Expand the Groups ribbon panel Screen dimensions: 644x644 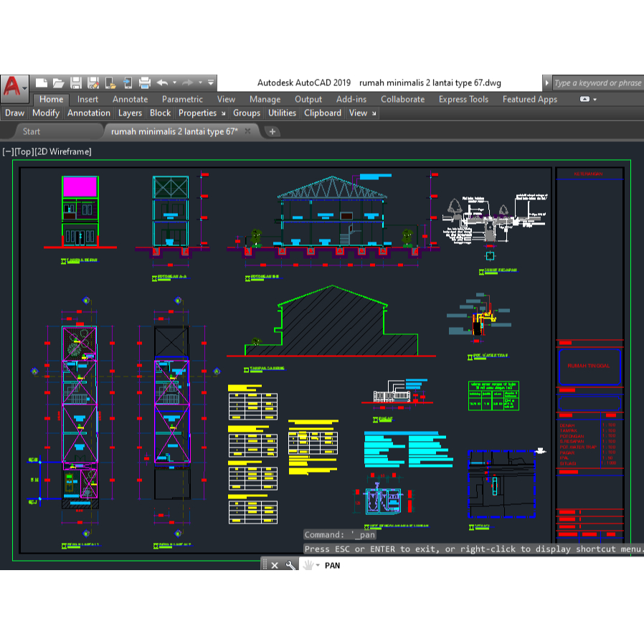coord(247,113)
